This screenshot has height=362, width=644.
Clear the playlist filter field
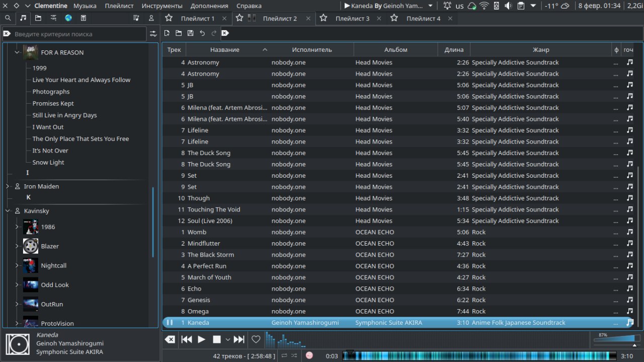tap(225, 33)
